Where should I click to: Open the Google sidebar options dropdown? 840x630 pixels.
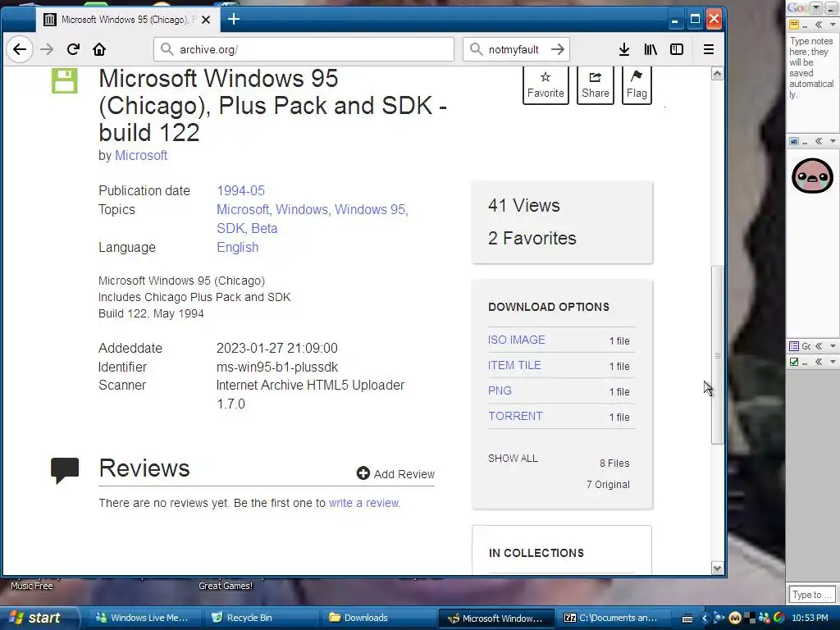coord(816,7)
